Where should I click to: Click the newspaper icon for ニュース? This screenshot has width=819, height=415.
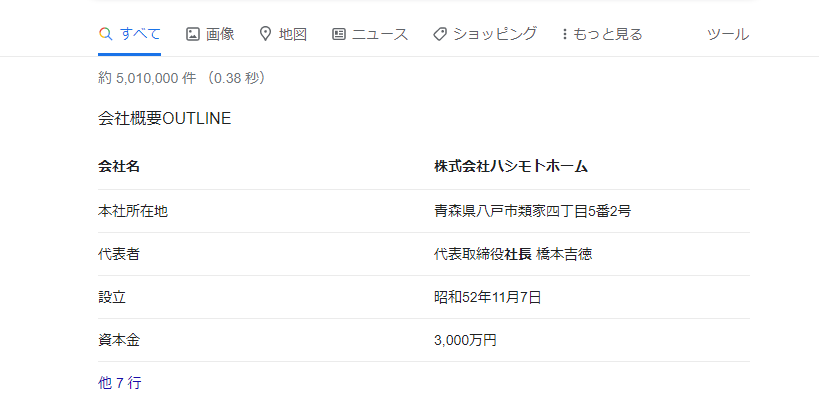pyautogui.click(x=338, y=34)
